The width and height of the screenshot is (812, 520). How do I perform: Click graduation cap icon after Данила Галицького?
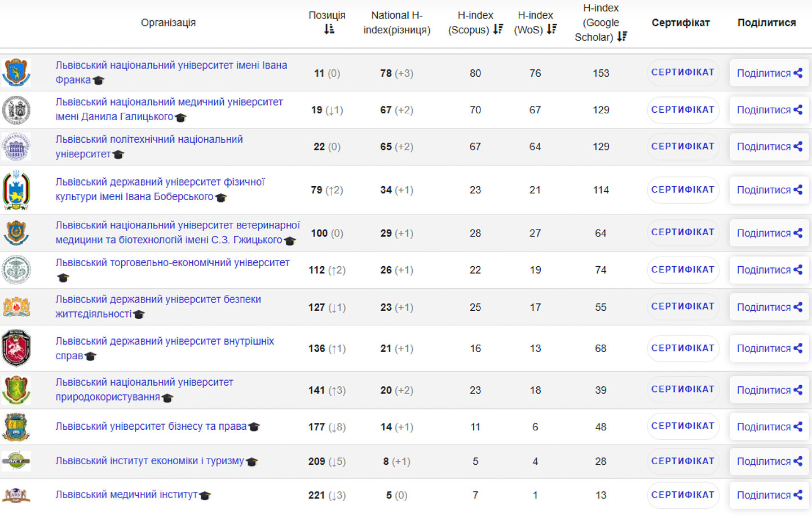(x=180, y=118)
